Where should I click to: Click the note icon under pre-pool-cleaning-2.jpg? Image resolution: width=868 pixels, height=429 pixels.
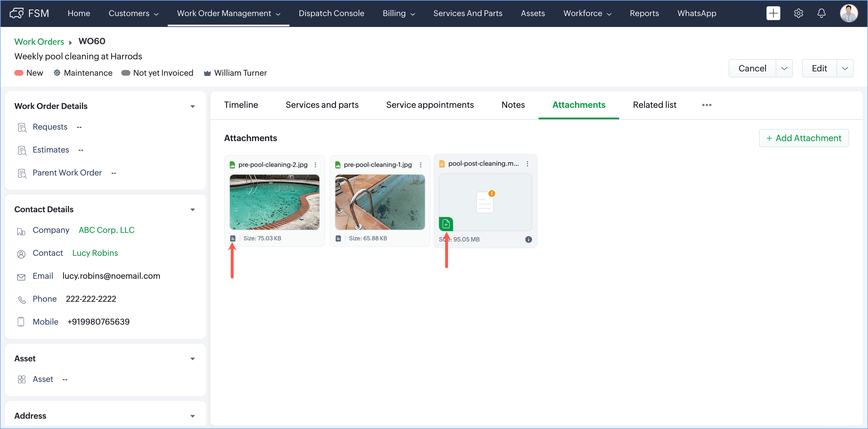[232, 238]
